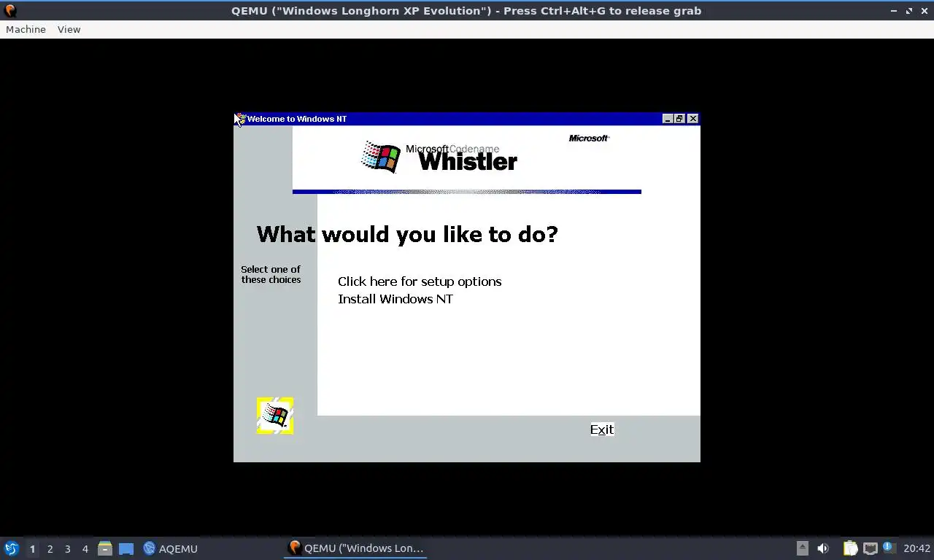The height and width of the screenshot is (560, 934).
Task: Open the View menu
Action: [69, 29]
